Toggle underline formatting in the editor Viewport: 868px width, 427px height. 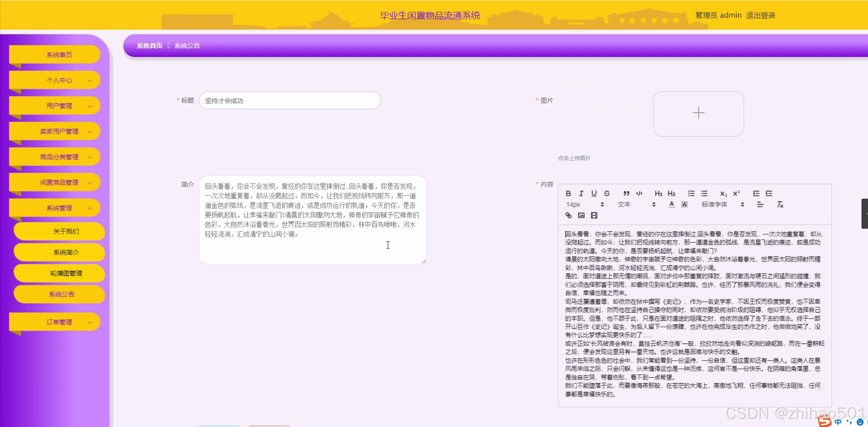point(594,194)
